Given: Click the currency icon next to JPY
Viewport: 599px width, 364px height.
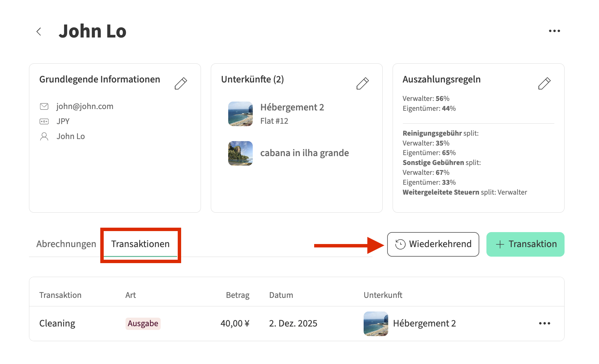Looking at the screenshot, I should (x=44, y=121).
